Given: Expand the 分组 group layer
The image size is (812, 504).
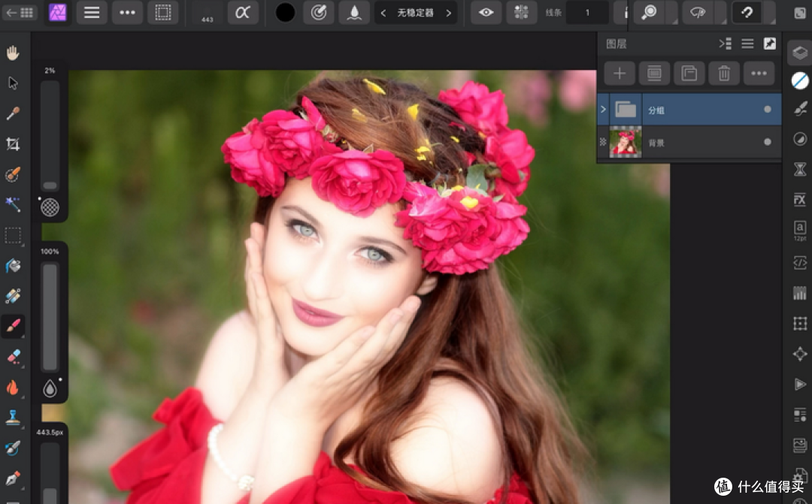Looking at the screenshot, I should [x=603, y=109].
